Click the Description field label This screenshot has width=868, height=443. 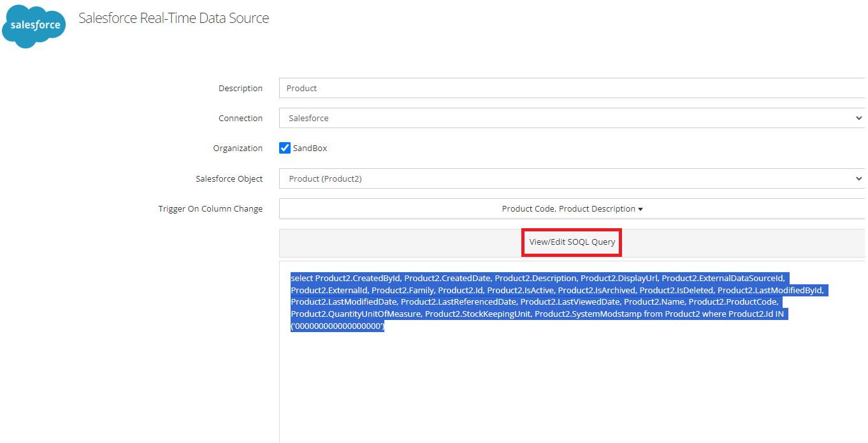(x=240, y=89)
